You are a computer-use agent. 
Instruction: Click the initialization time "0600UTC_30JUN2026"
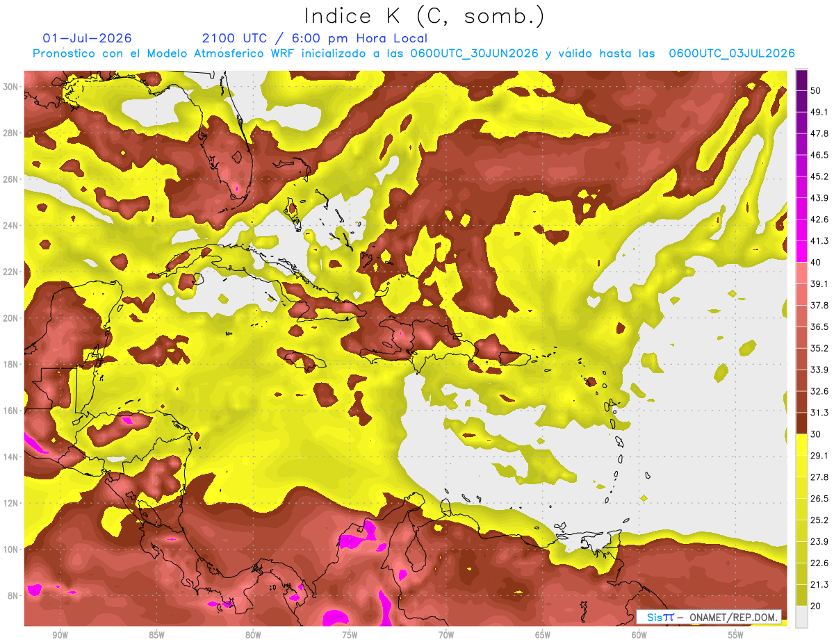[475, 53]
